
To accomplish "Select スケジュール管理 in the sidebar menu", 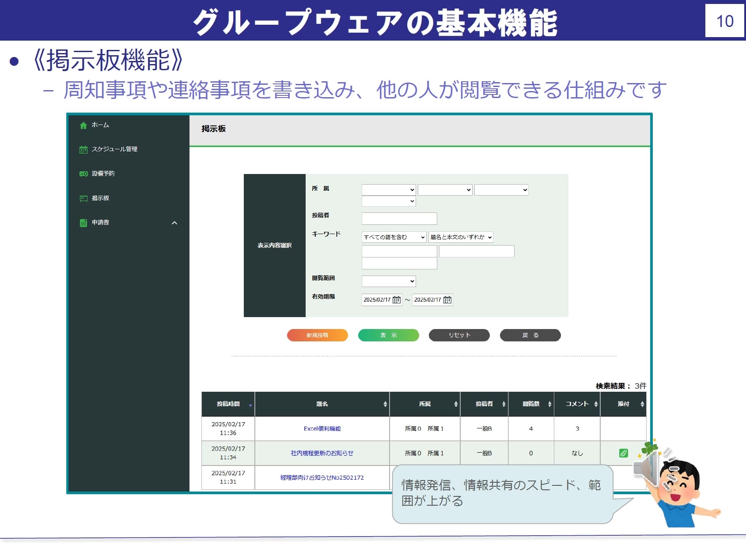I will coord(114,149).
